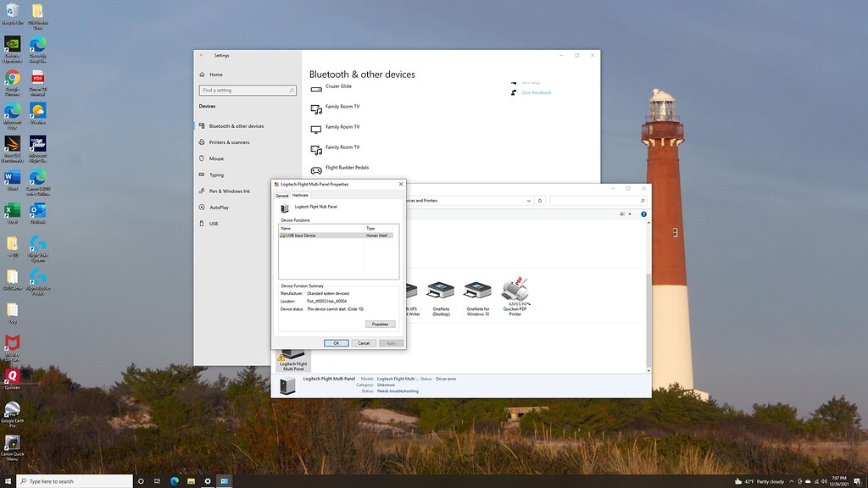Open the Excel desktop shortcut
The width and height of the screenshot is (868, 488).
(x=13, y=211)
